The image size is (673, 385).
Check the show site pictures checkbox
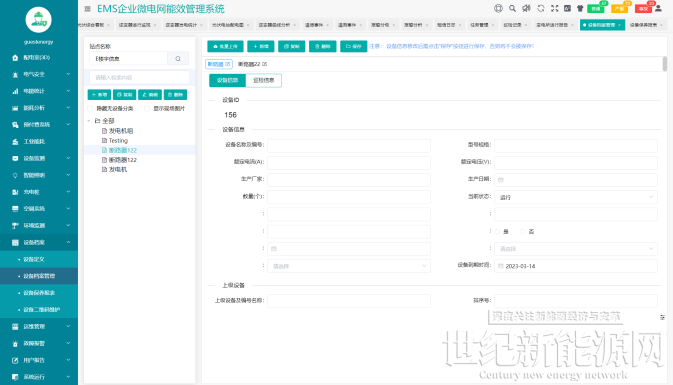click(147, 109)
